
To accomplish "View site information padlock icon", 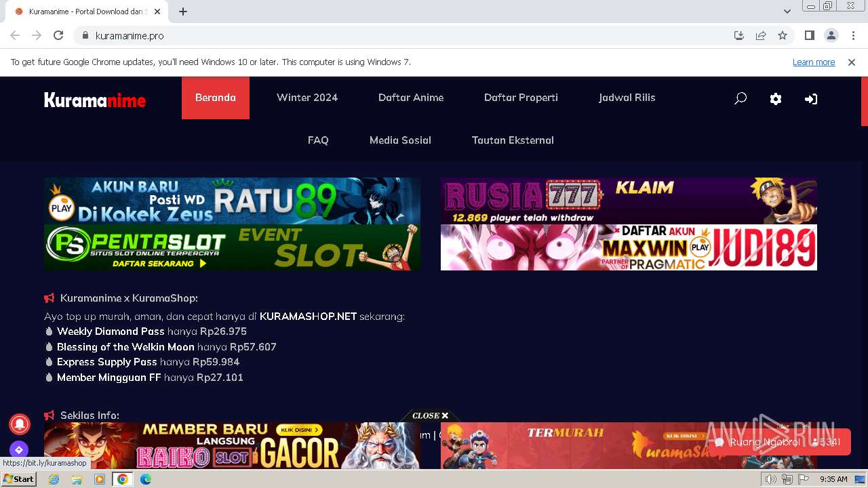I will tap(85, 35).
